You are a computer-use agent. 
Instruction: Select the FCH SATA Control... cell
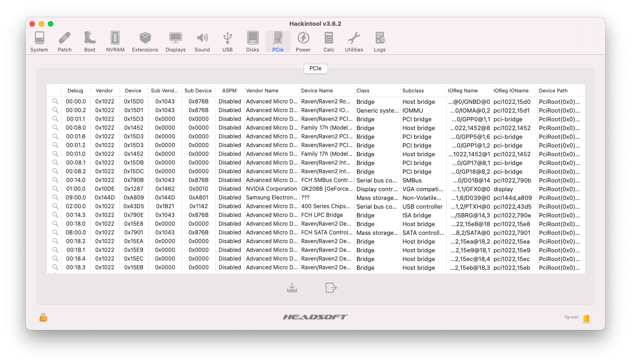(327, 233)
